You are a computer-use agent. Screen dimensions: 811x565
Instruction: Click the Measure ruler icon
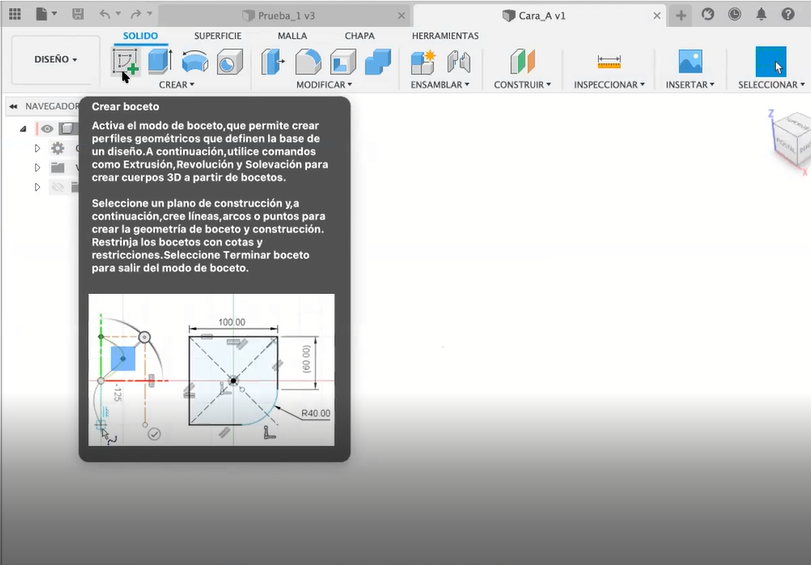click(x=609, y=62)
